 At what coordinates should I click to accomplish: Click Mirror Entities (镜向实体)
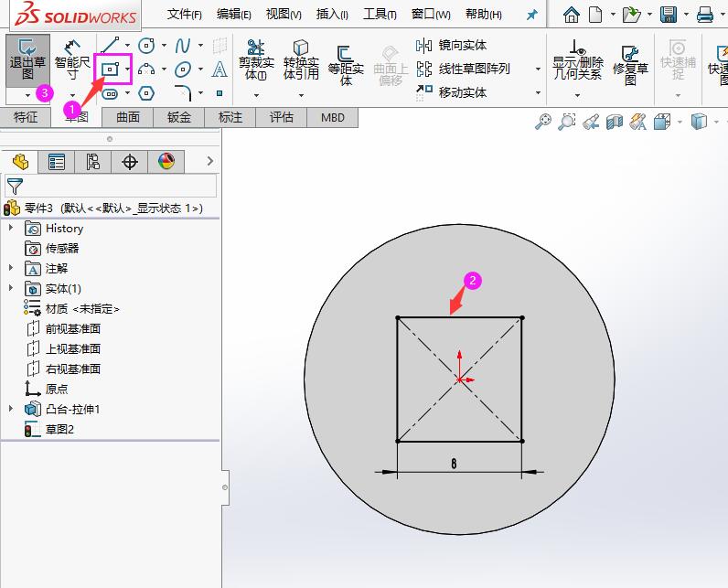tap(451, 46)
